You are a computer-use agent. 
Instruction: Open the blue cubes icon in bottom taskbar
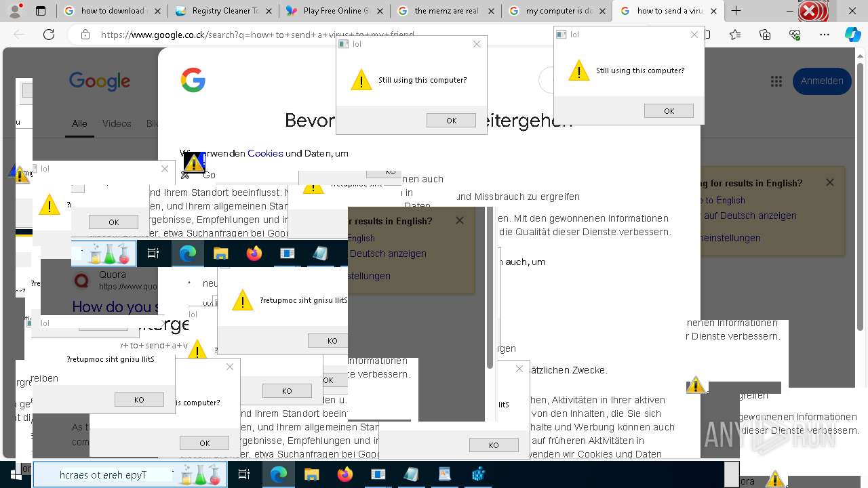pyautogui.click(x=479, y=475)
